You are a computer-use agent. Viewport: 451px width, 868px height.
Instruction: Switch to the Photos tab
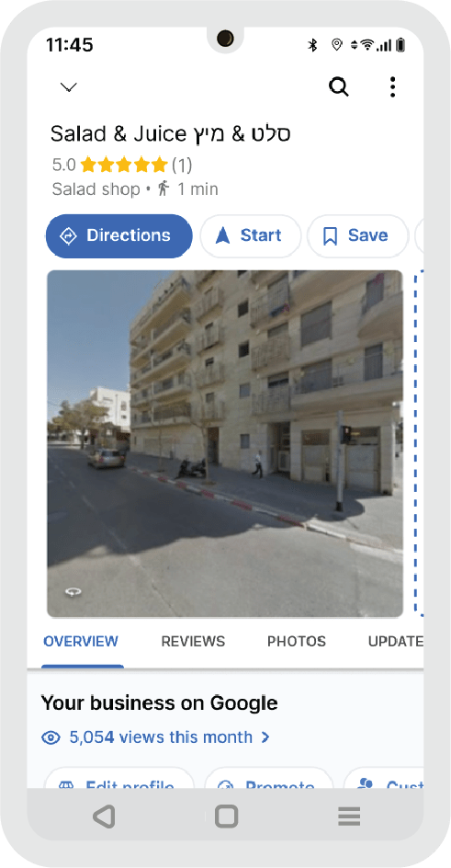pyautogui.click(x=297, y=642)
